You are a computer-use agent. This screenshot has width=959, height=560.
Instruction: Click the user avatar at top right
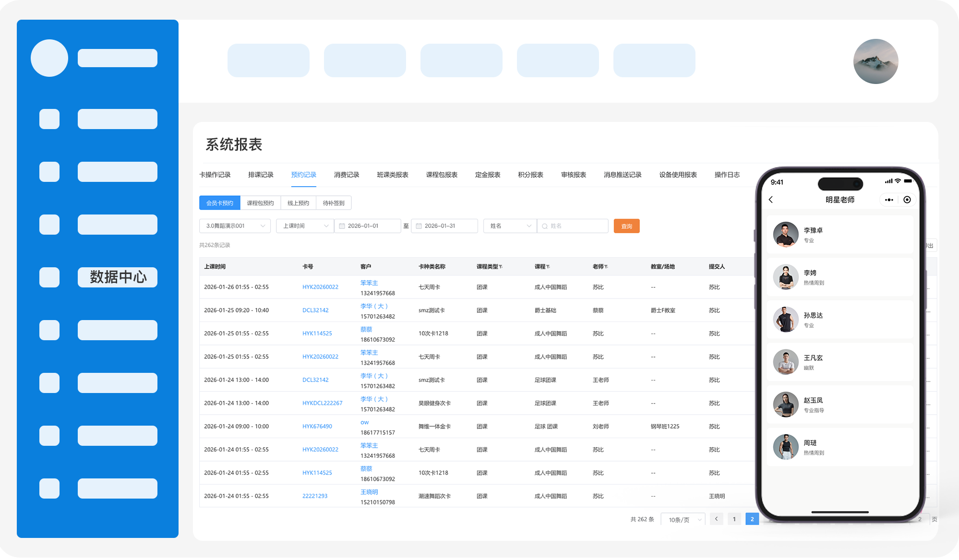pos(875,61)
